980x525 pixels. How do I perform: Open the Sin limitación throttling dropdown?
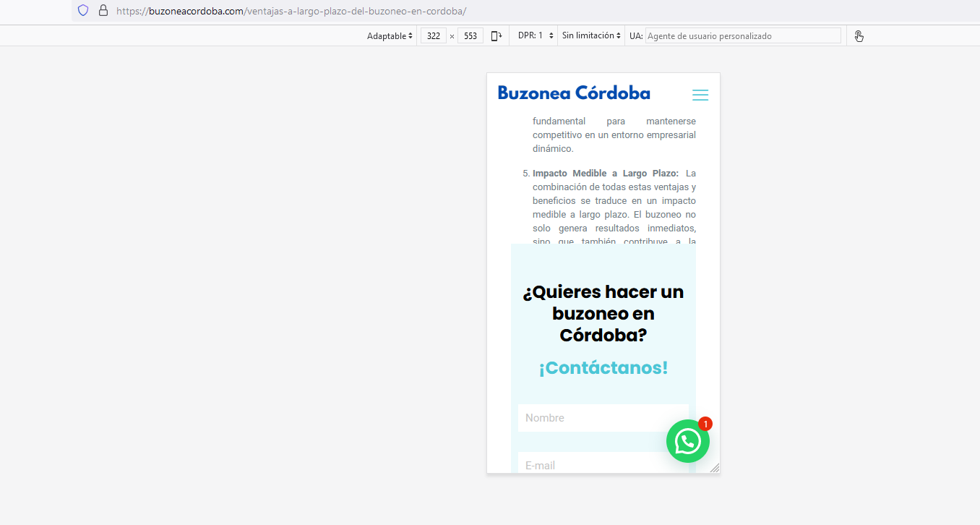(591, 35)
